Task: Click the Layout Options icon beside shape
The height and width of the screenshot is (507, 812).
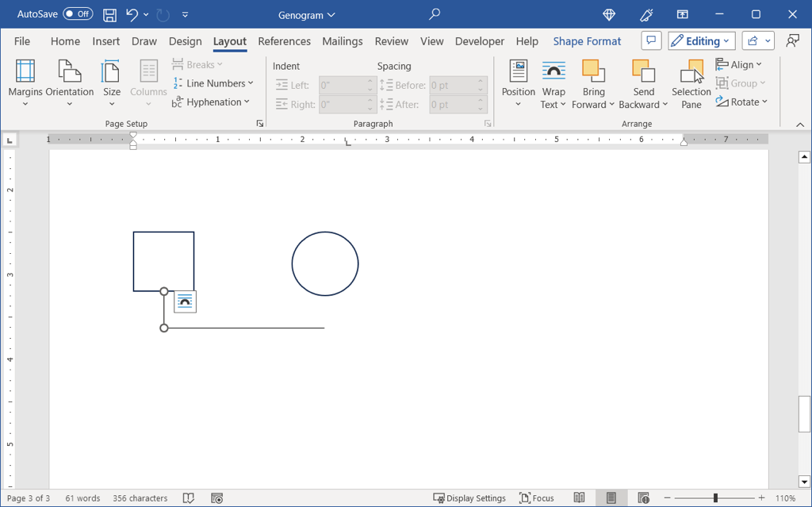Action: [185, 302]
